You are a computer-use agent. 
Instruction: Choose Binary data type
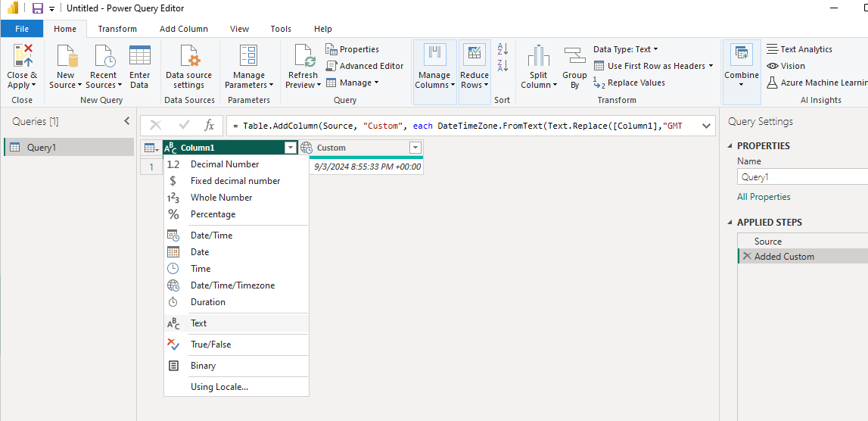pyautogui.click(x=236, y=366)
